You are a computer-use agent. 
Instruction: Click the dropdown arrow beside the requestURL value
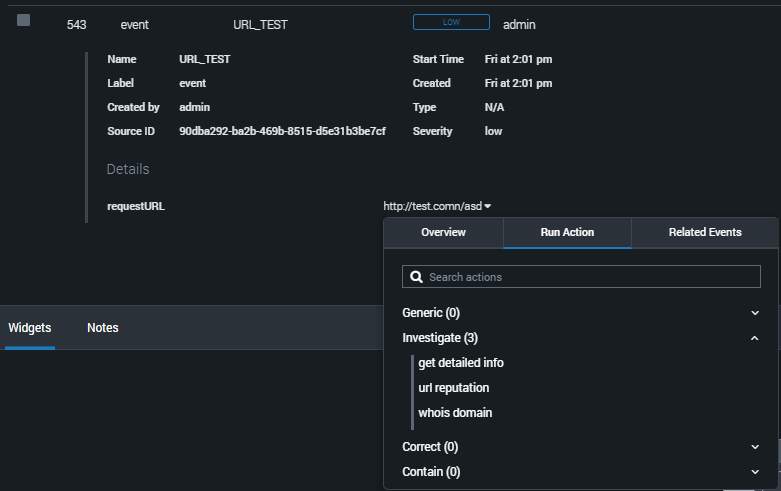pos(488,207)
